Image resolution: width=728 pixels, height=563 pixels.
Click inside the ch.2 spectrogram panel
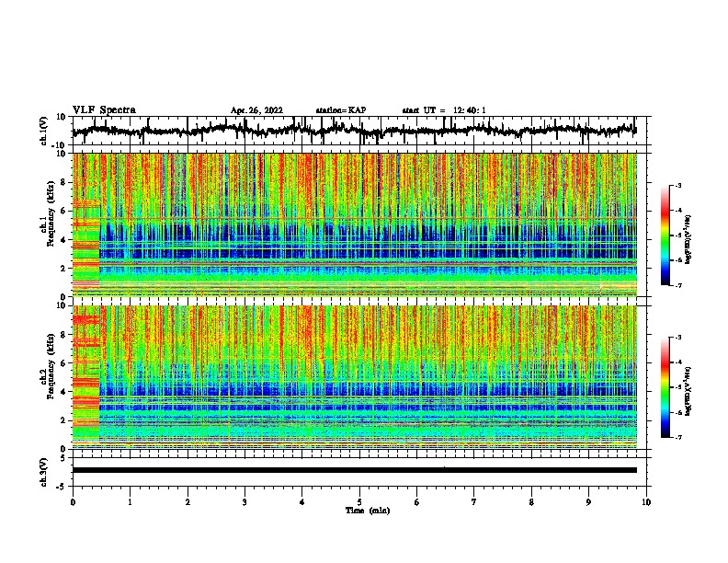pos(354,377)
